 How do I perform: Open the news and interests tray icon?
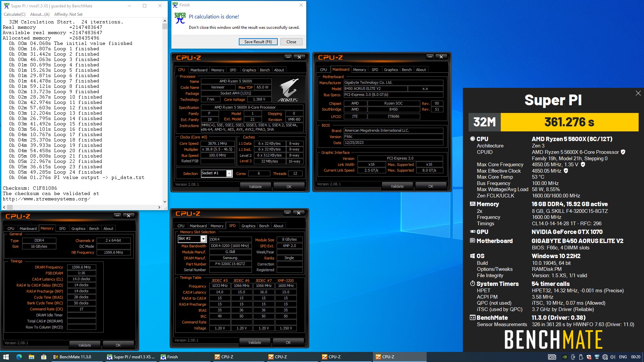click(x=552, y=357)
